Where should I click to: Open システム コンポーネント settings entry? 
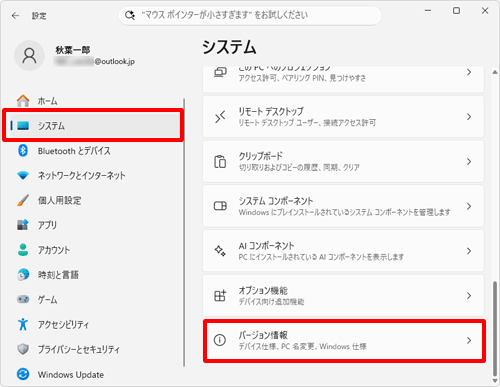pyautogui.click(x=343, y=206)
